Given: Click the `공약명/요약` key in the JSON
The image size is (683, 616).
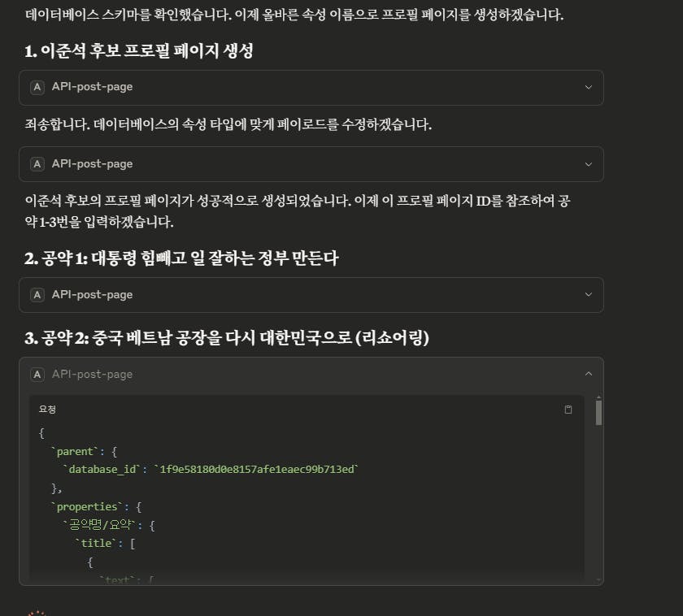Looking at the screenshot, I should pyautogui.click(x=100, y=525).
